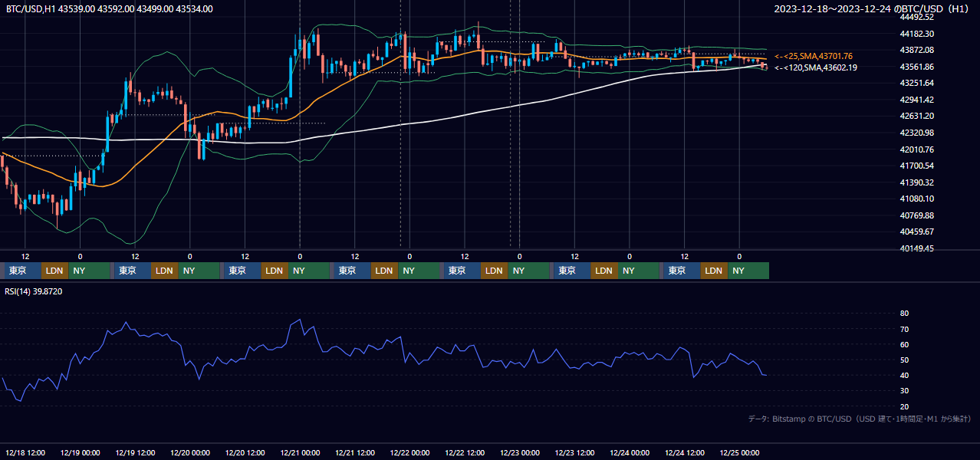Viewport: 980px width, 460px height.
Task: Select time axis label 12/20 12:00
Action: [245, 453]
